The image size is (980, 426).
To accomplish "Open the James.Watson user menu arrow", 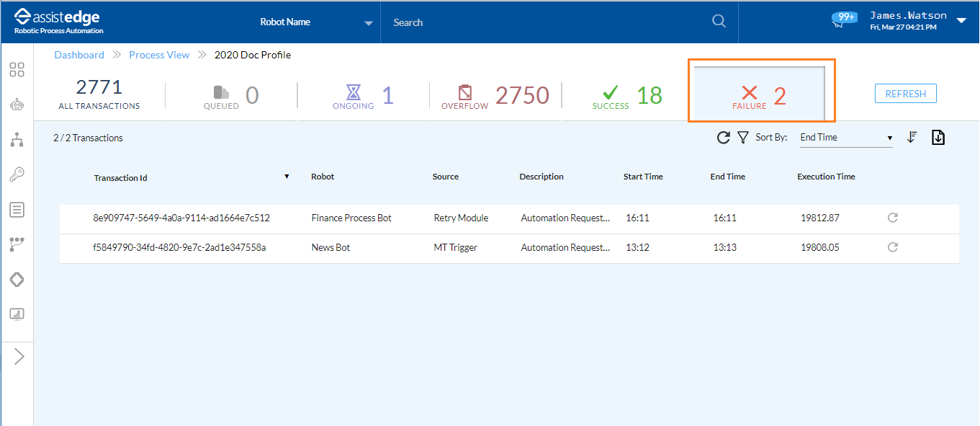I will (x=961, y=21).
